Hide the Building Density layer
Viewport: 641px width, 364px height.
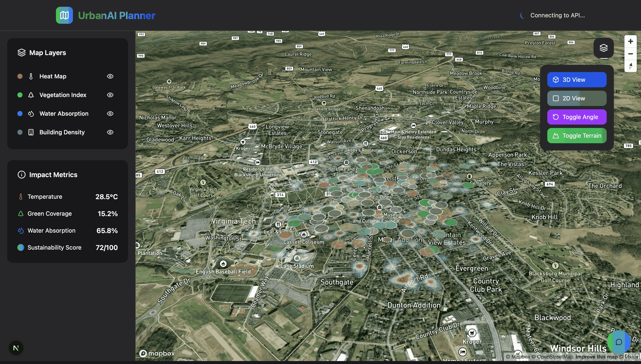click(110, 132)
